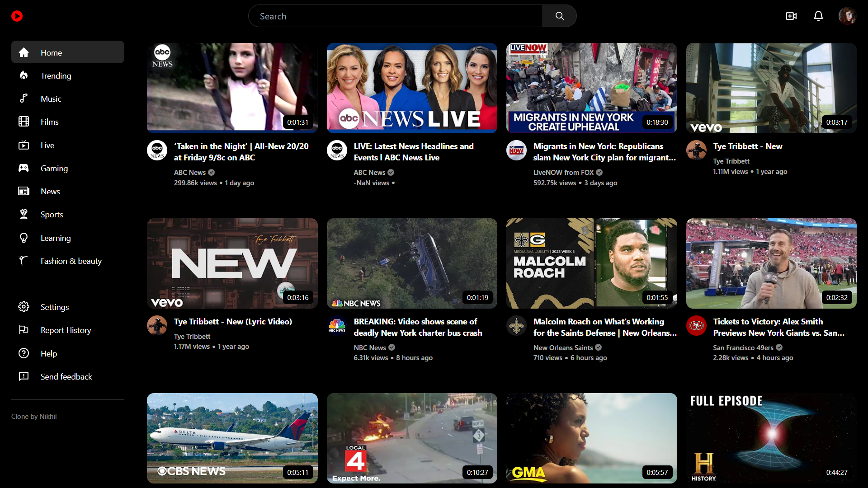Click the Learning lightbulb icon
Image resolution: width=868 pixels, height=488 pixels.
pyautogui.click(x=24, y=238)
